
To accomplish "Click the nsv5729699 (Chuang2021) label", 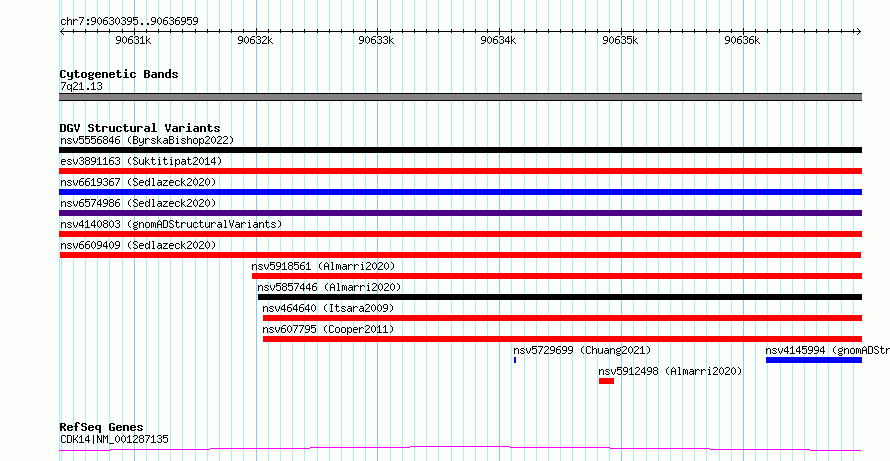I will [582, 350].
